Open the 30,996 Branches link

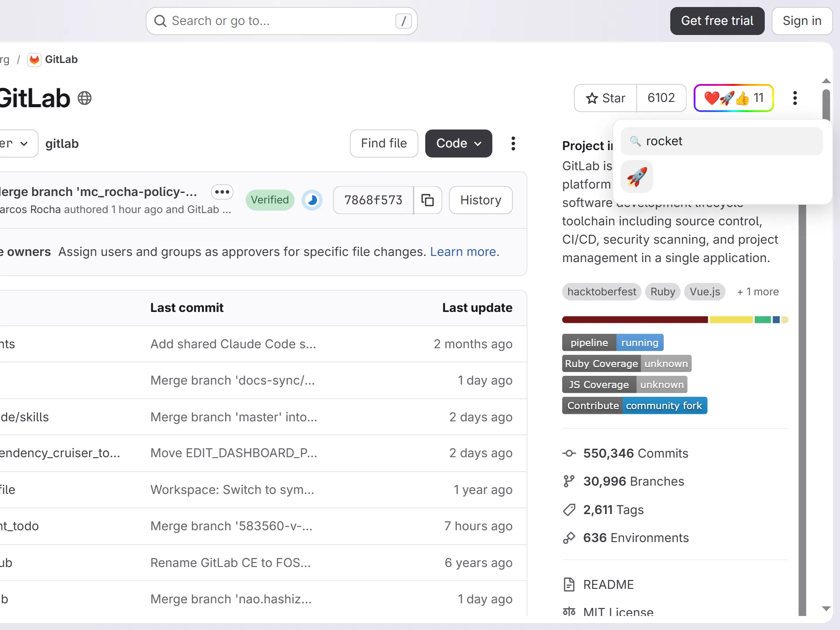tap(633, 481)
